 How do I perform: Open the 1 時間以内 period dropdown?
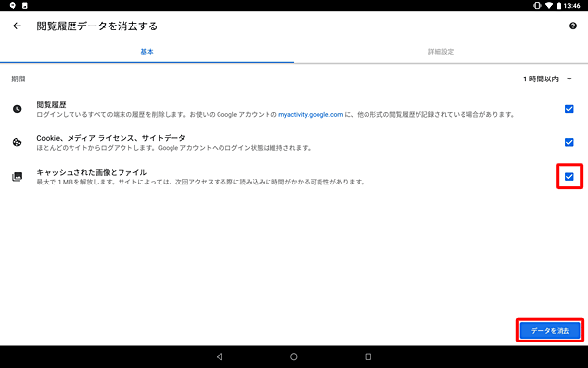548,79
